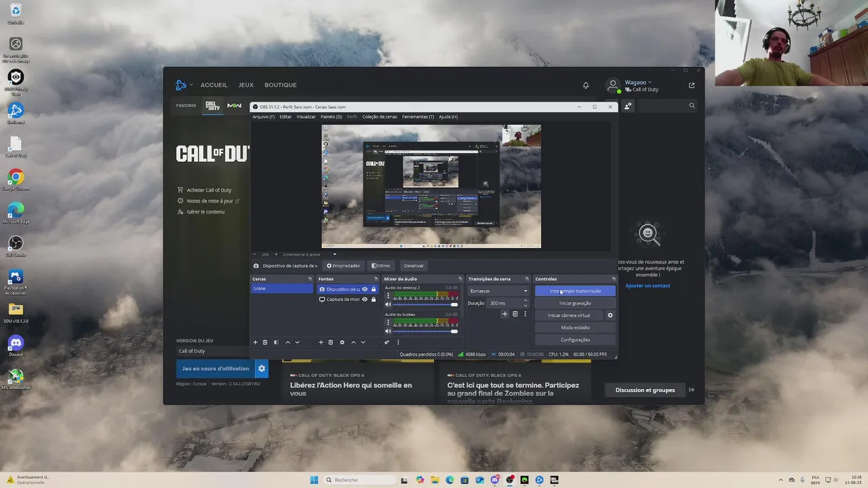Open the MSI Afterburner desktop shortcut
This screenshot has height=488, width=868.
pos(16,378)
